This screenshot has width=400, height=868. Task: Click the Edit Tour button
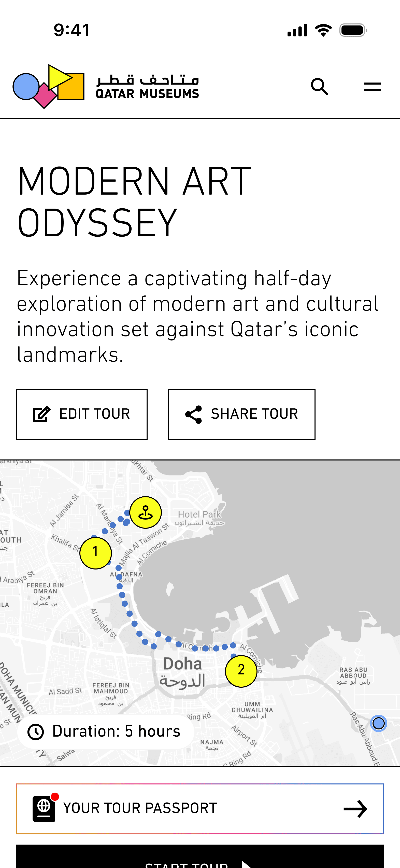click(82, 414)
